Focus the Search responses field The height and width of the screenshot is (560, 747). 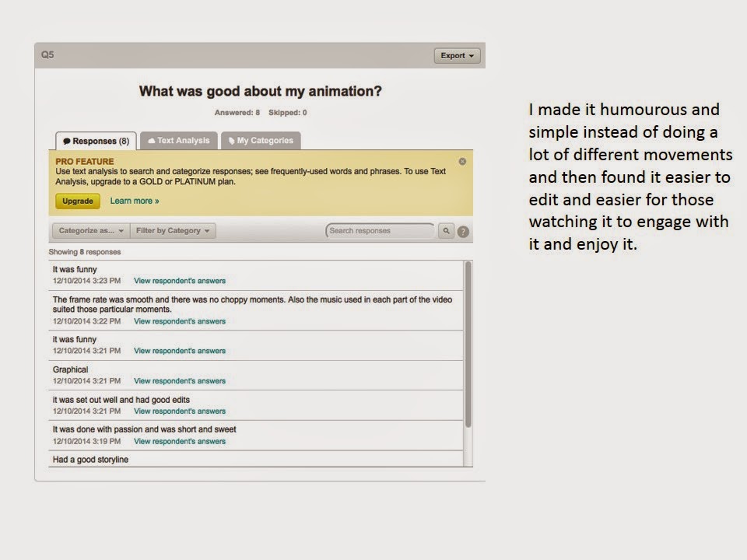(380, 230)
